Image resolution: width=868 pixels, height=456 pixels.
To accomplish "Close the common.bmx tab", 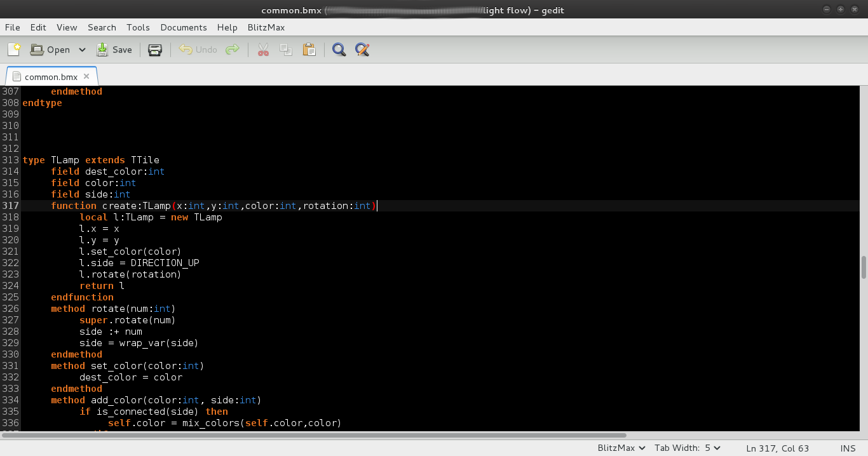I will click(x=86, y=76).
